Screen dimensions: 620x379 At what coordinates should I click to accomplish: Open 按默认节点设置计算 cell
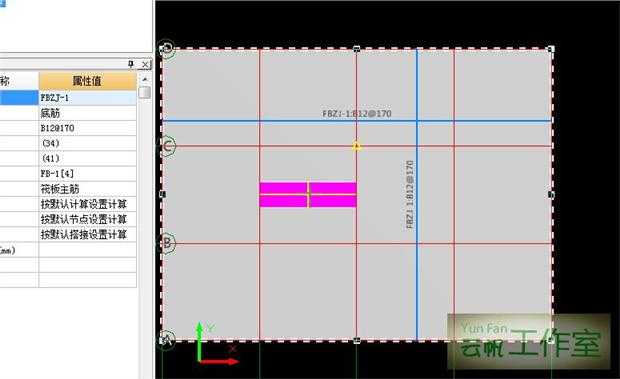pyautogui.click(x=87, y=219)
